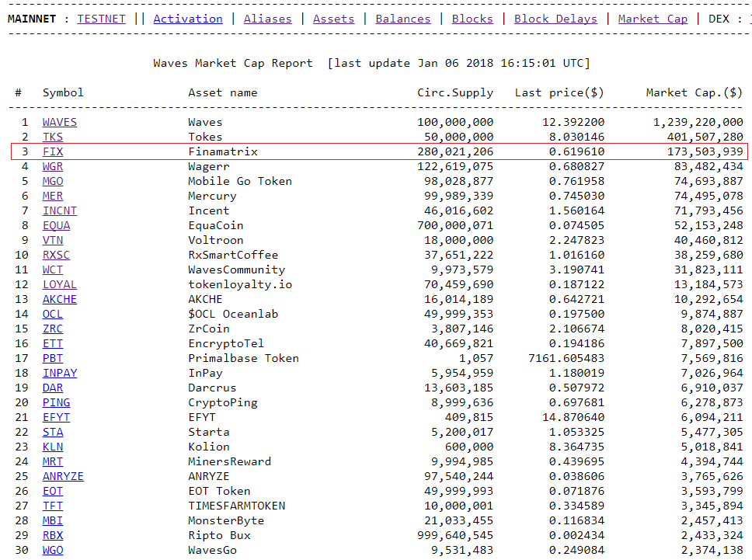The height and width of the screenshot is (560, 752).
Task: Open the EFYT symbol link
Action: pyautogui.click(x=56, y=418)
